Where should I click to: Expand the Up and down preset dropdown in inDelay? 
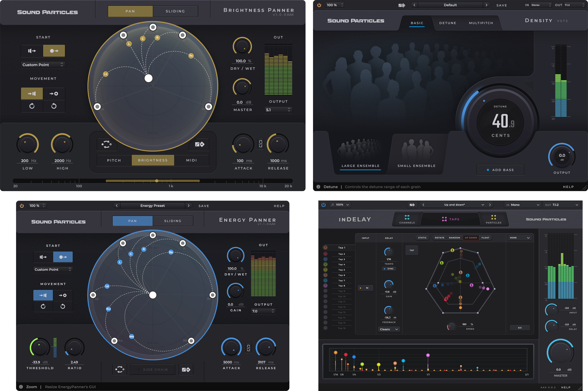point(483,205)
